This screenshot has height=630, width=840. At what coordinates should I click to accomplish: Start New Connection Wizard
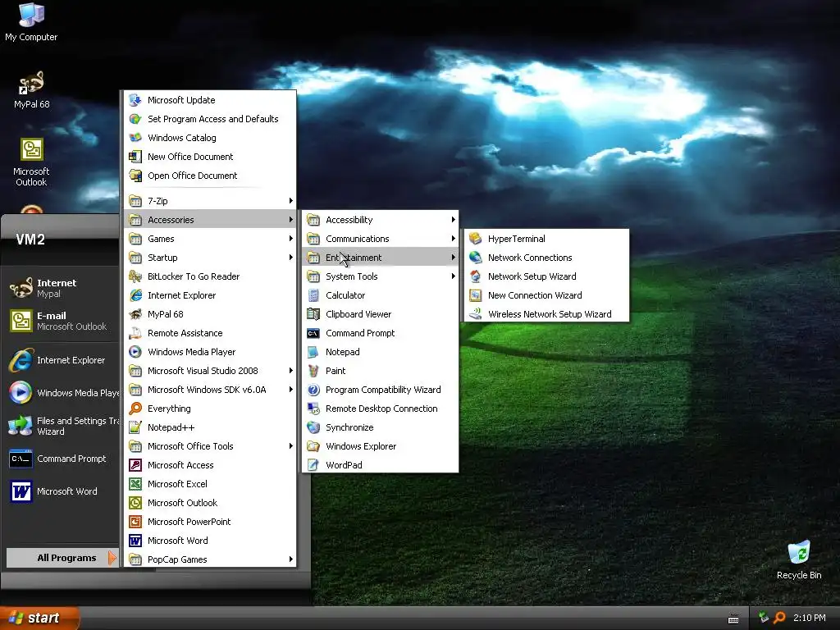(546, 295)
